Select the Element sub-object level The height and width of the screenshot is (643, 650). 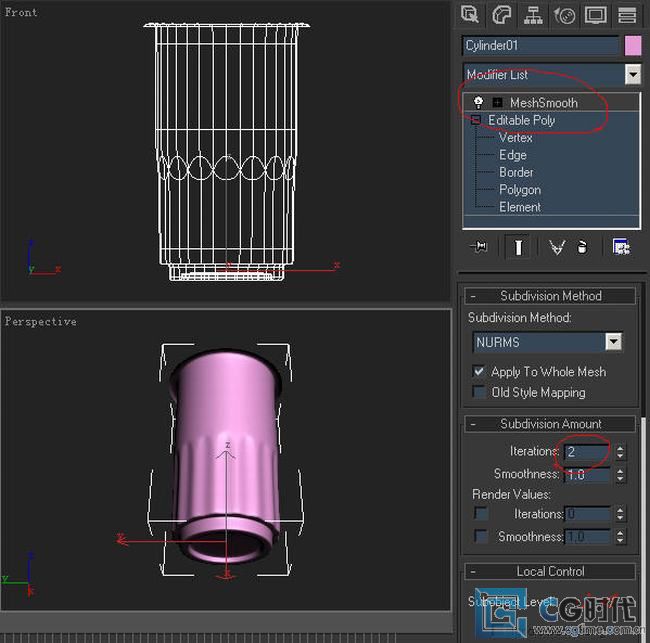tap(520, 207)
